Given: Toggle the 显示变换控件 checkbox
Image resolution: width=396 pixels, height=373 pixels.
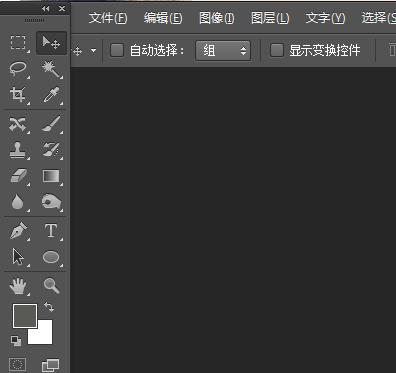Looking at the screenshot, I should [x=277, y=50].
